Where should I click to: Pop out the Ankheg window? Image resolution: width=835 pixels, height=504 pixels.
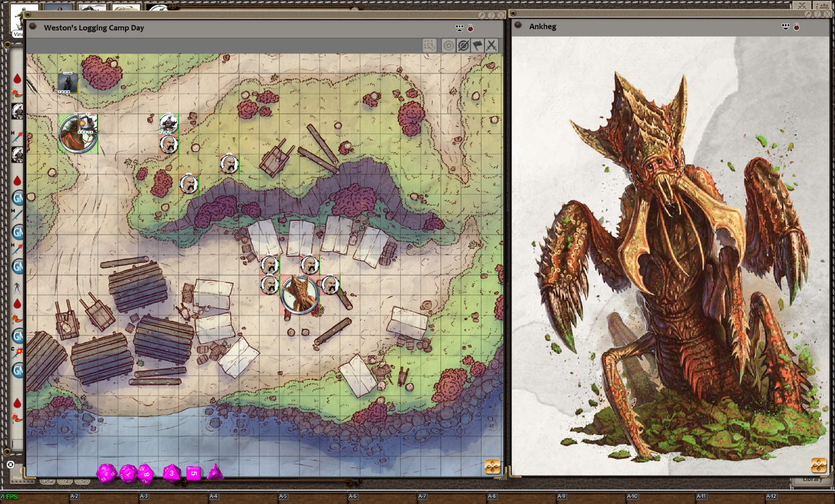[809, 14]
